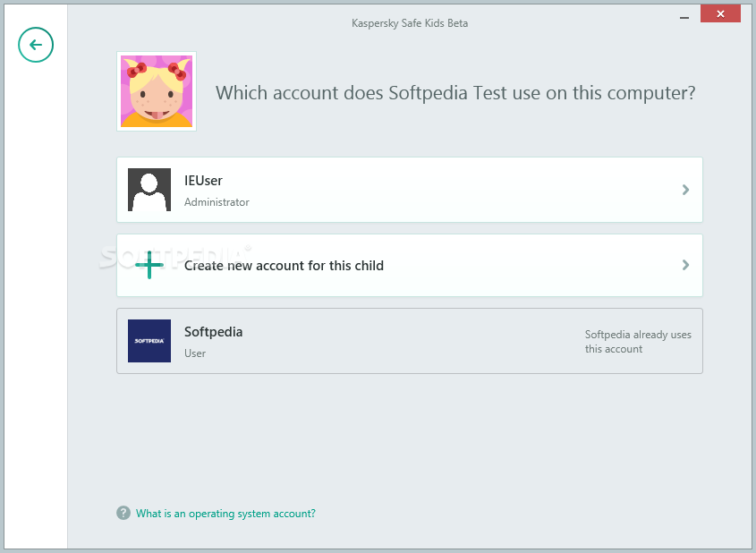Click the green plus icon
Screen dimensions: 756x553
[149, 265]
